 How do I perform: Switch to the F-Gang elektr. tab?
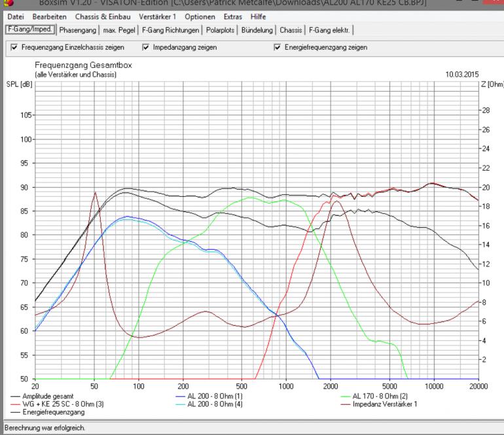click(329, 30)
